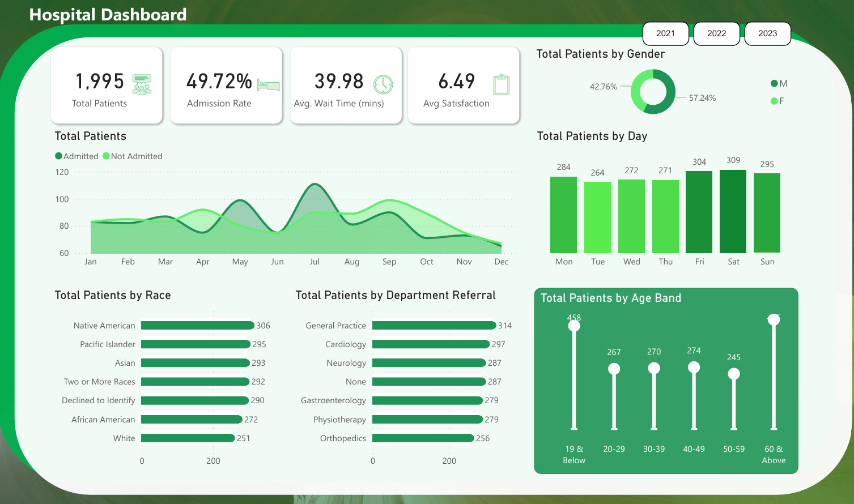This screenshot has height=504, width=854.
Task: Click the 19 & Below lollipop marker
Action: [x=574, y=326]
